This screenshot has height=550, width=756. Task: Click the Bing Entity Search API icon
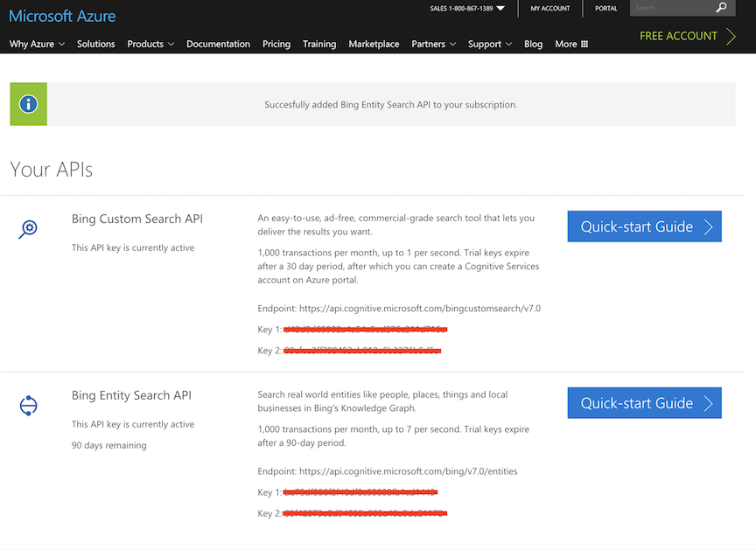click(x=29, y=406)
